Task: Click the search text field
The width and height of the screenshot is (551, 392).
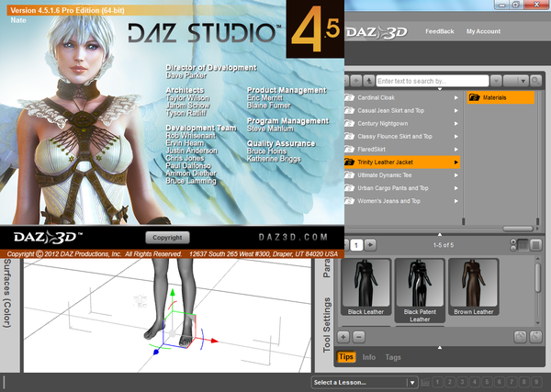Action: click(x=433, y=81)
